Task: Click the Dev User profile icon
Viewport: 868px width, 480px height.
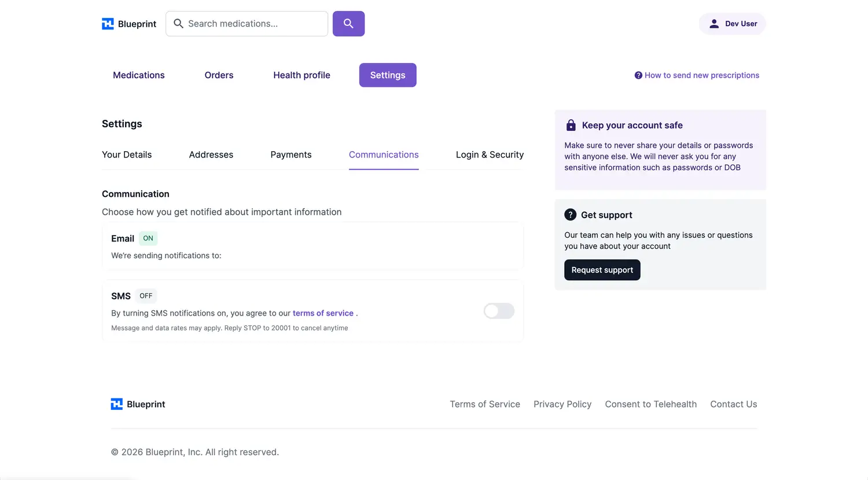Action: coord(714,24)
